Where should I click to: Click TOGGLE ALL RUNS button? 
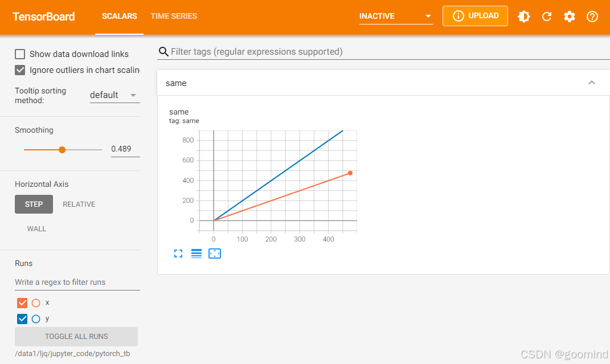(x=76, y=337)
